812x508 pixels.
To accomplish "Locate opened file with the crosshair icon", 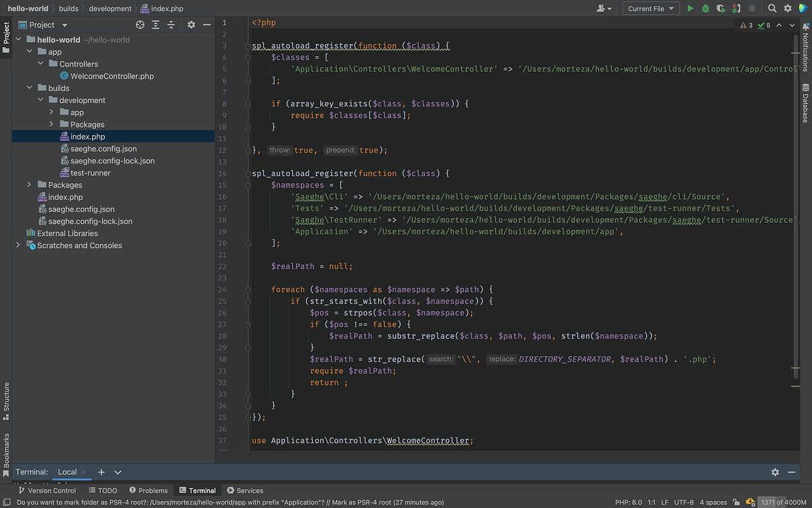I will (x=140, y=24).
